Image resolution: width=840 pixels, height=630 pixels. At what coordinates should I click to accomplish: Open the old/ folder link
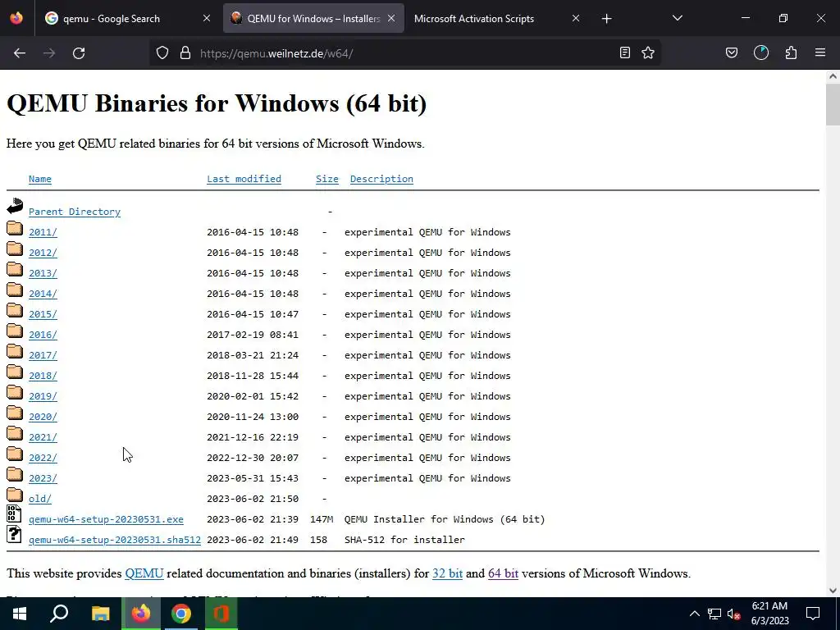point(40,499)
